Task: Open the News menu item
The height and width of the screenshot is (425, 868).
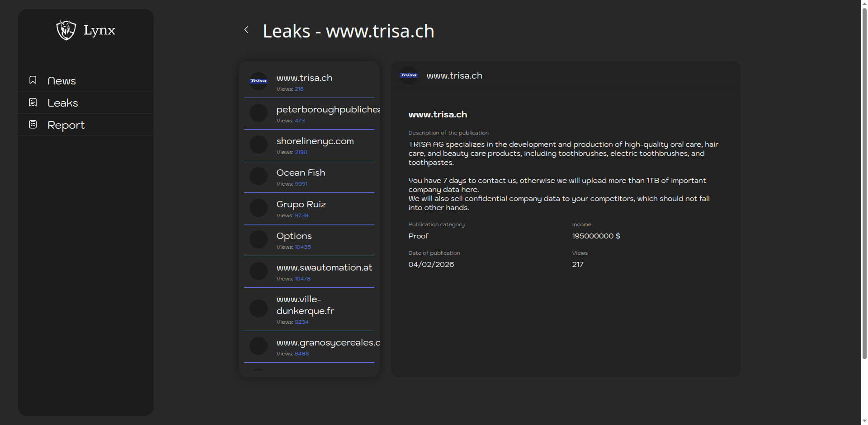Action: click(x=61, y=81)
